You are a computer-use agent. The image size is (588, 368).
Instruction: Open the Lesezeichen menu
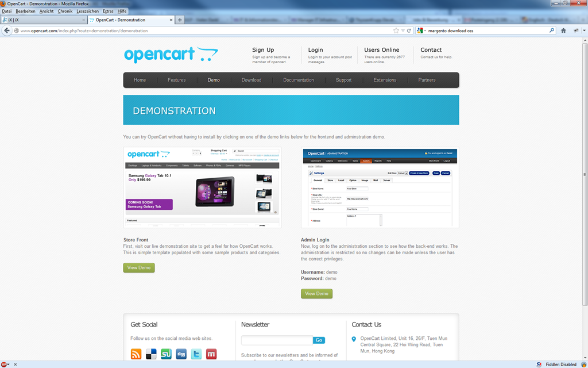point(87,11)
